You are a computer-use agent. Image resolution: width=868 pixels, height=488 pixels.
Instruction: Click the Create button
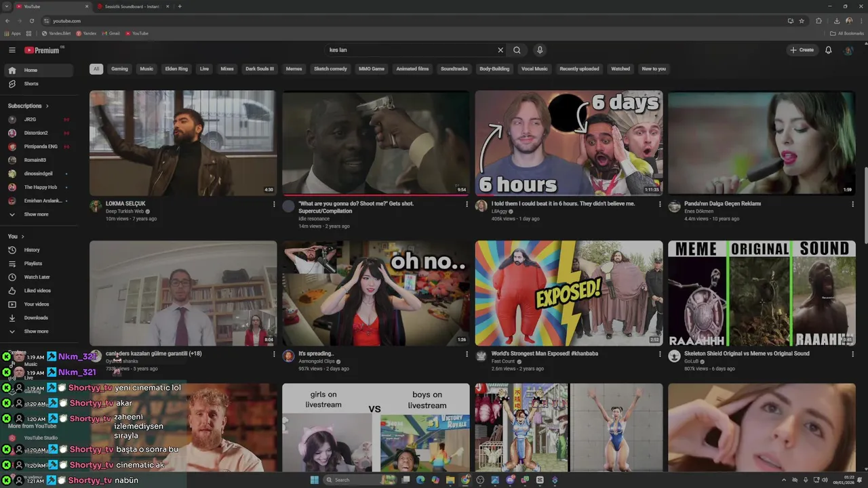802,50
